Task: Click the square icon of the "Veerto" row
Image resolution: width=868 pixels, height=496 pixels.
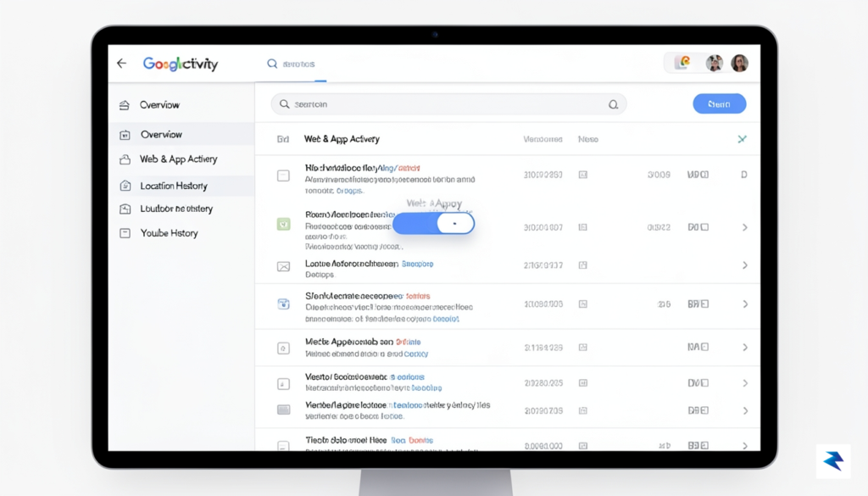Action: tap(283, 383)
